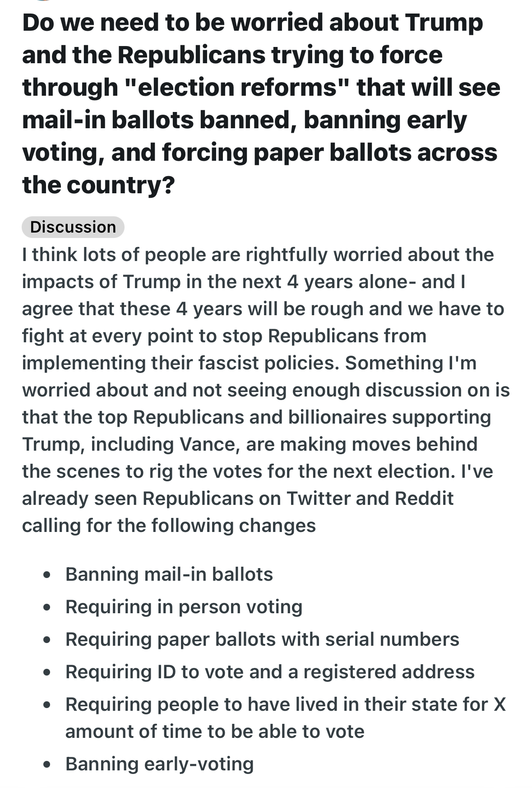
Task: Click the "lived in their state" list item
Action: (285, 717)
